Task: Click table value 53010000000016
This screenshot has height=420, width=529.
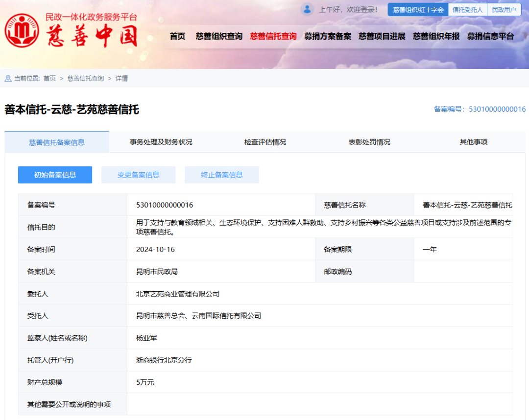Action: [165, 205]
